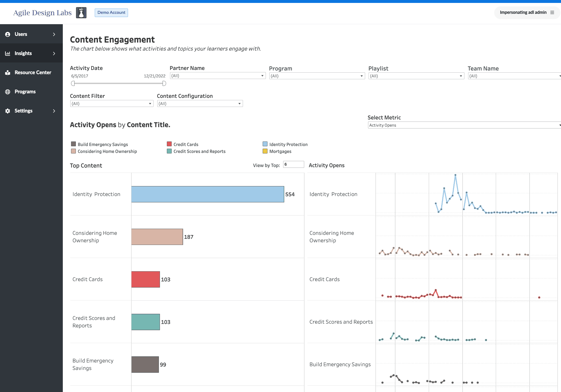This screenshot has width=561, height=392.
Task: Click the Insights bar chart icon
Action: pos(8,53)
